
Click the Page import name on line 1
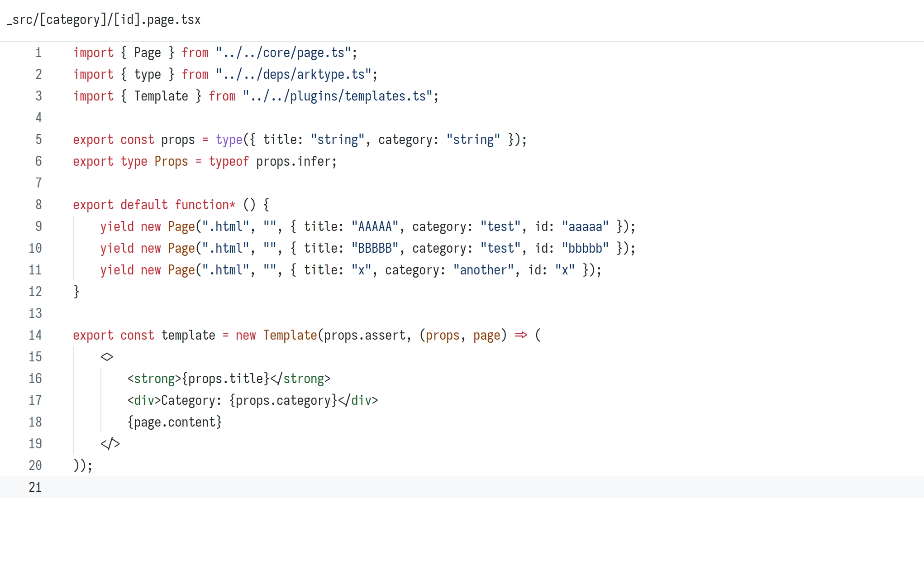click(x=148, y=53)
